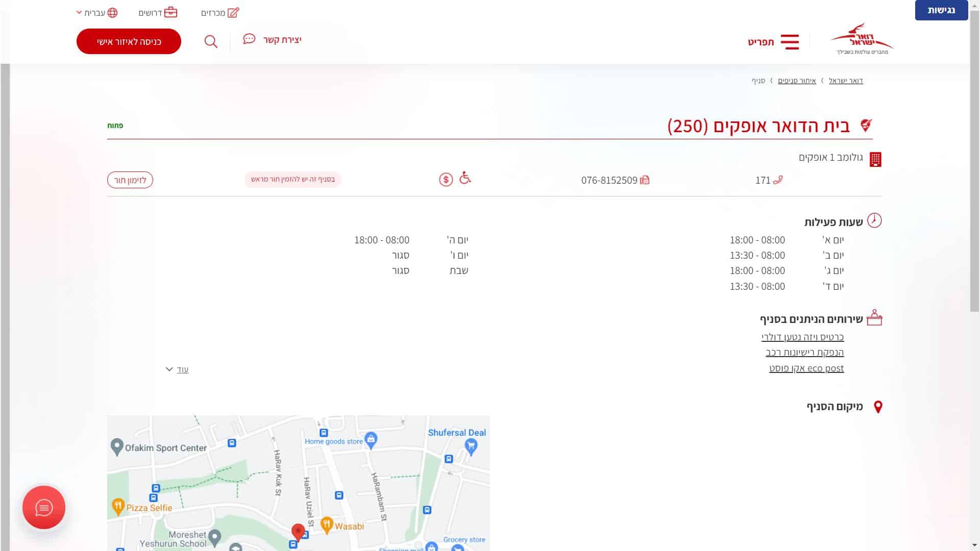Open the מכרזים tenders link
The image size is (980, 551).
click(219, 13)
